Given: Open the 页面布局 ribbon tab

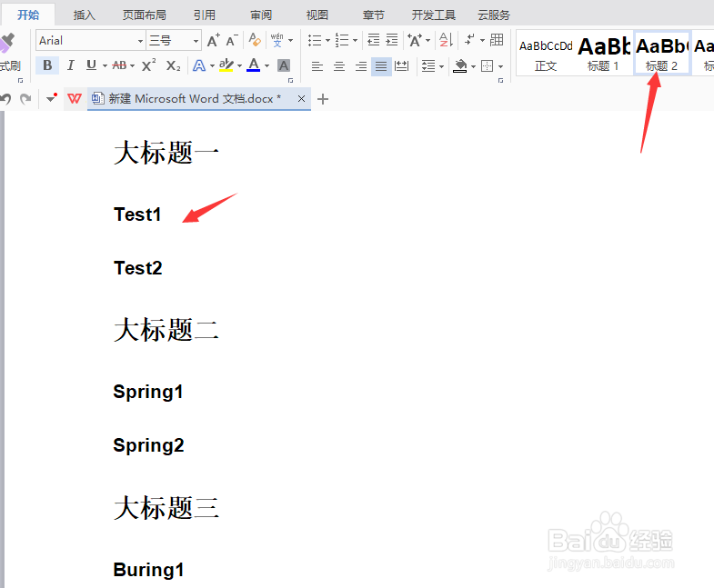Looking at the screenshot, I should [x=145, y=15].
